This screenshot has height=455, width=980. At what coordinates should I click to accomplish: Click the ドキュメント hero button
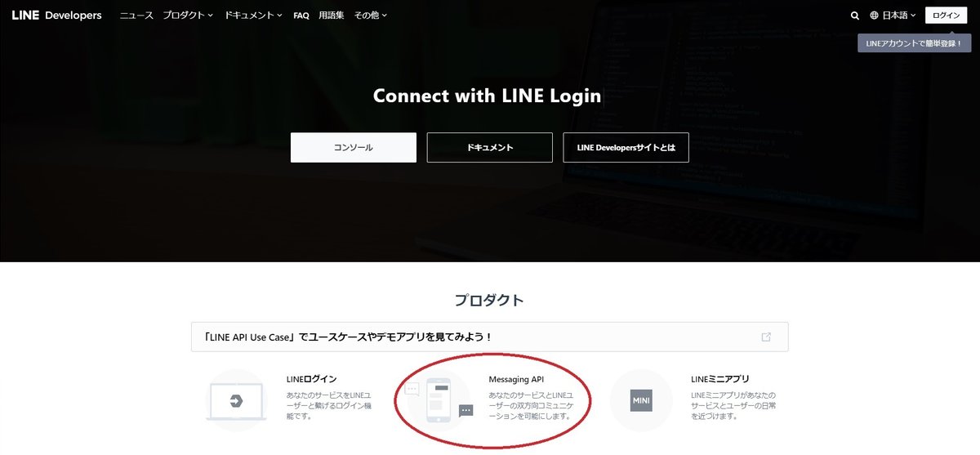point(490,148)
